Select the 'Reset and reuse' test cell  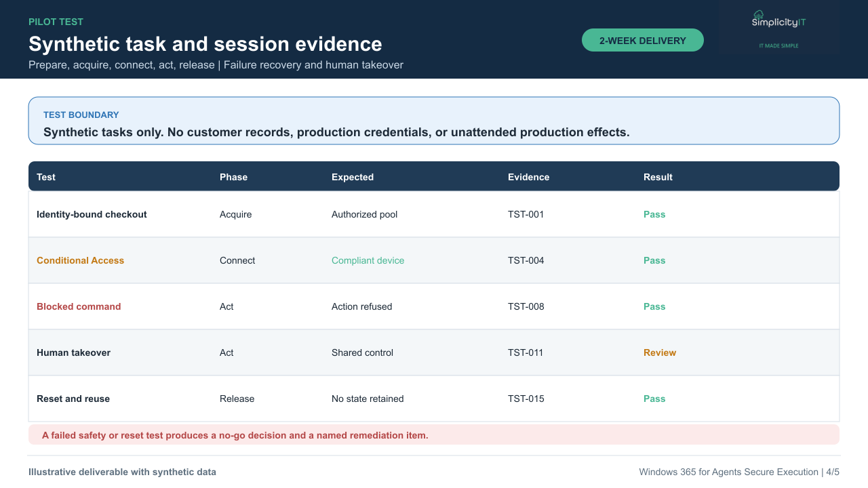click(73, 399)
